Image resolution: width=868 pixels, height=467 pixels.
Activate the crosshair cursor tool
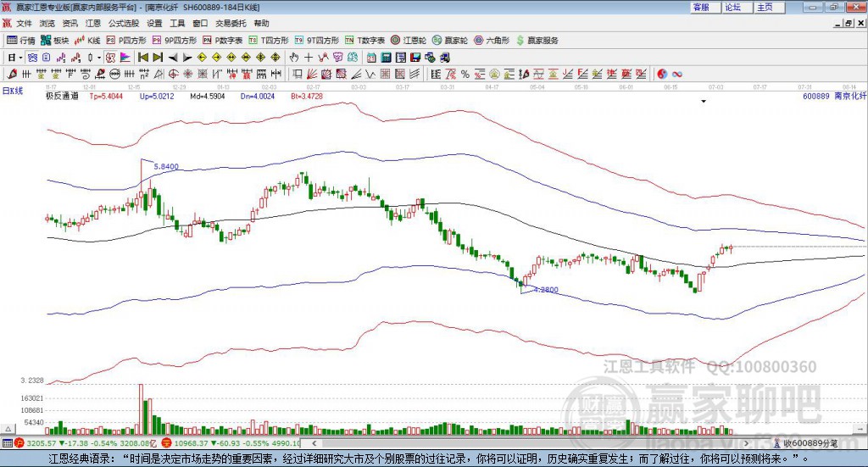(x=309, y=58)
